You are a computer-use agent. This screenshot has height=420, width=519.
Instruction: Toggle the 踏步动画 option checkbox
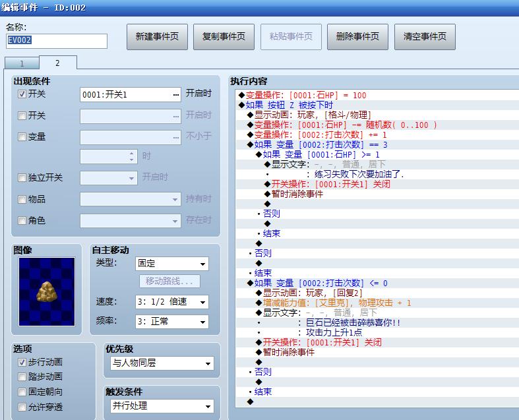22,376
